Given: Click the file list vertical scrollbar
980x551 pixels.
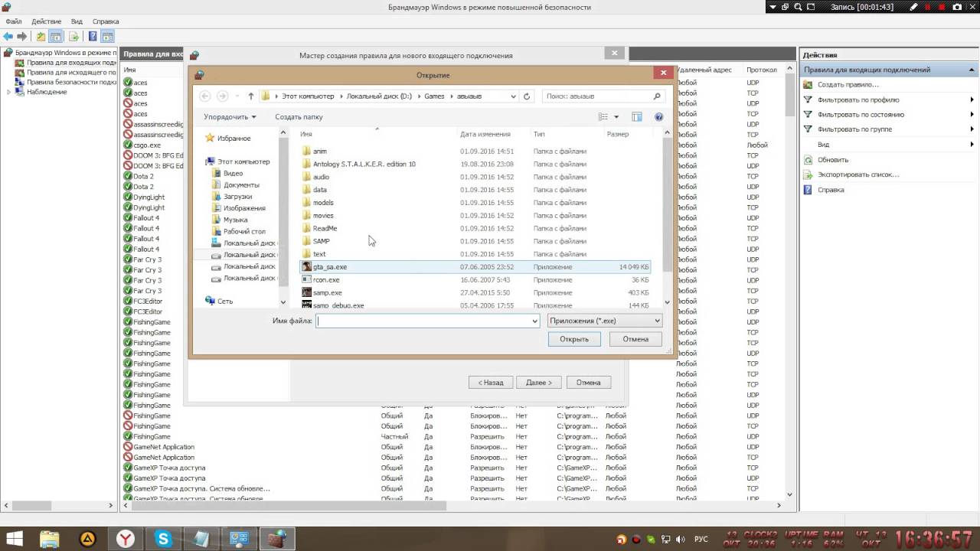Looking at the screenshot, I should (667, 218).
